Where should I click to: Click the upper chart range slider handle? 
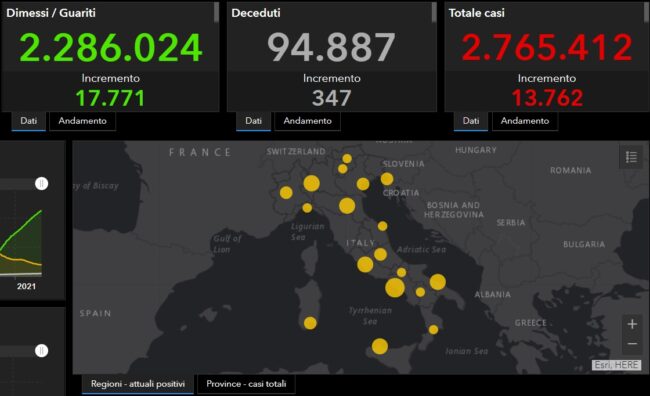[x=41, y=183]
